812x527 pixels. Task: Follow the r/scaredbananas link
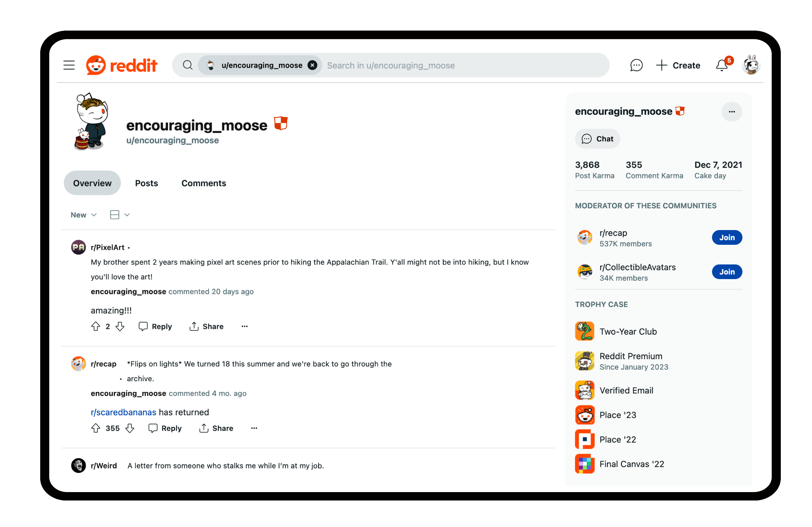coord(123,412)
